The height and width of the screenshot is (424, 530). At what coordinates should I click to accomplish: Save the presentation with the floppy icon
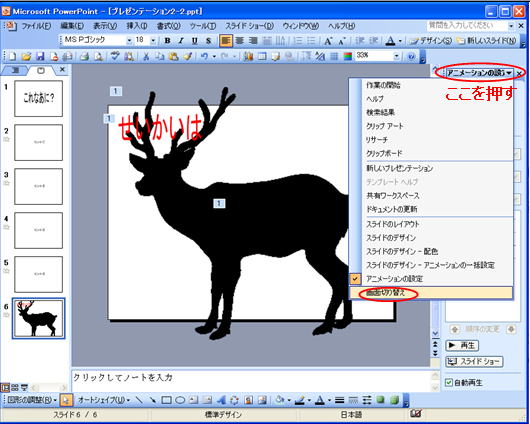click(x=40, y=56)
